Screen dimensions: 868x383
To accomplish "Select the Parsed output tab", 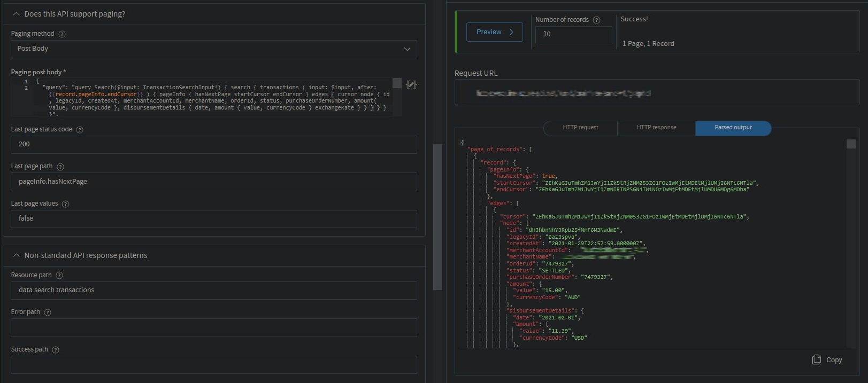I will coord(733,128).
